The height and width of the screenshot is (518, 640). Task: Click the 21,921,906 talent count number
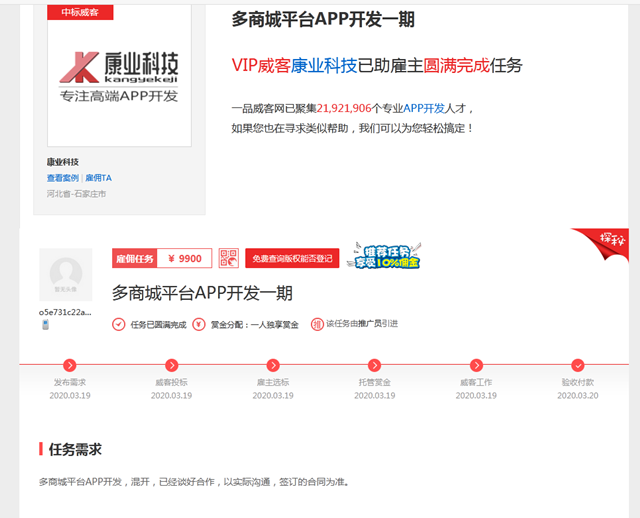pos(344,108)
